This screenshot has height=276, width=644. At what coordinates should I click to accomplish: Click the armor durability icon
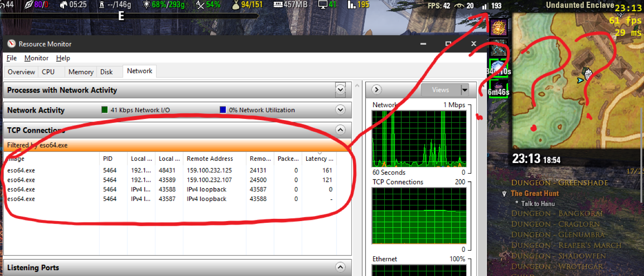point(147,5)
